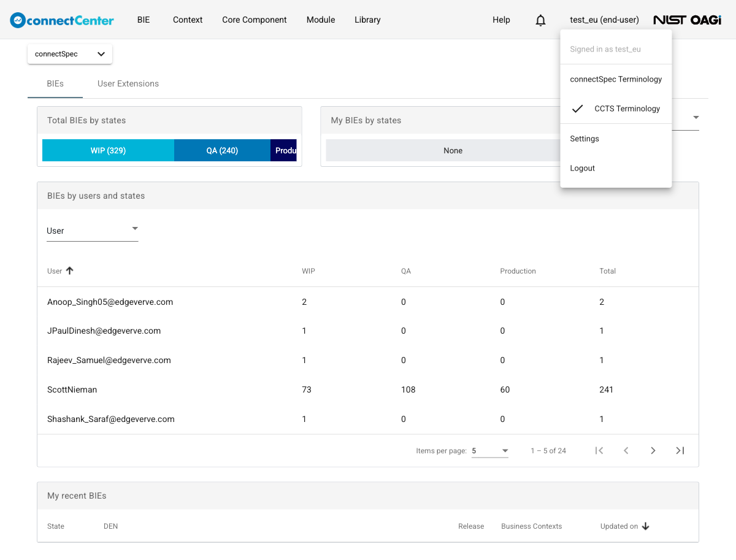Click 'BIEs by users and states' heading
The width and height of the screenshot is (736, 560).
click(x=96, y=196)
